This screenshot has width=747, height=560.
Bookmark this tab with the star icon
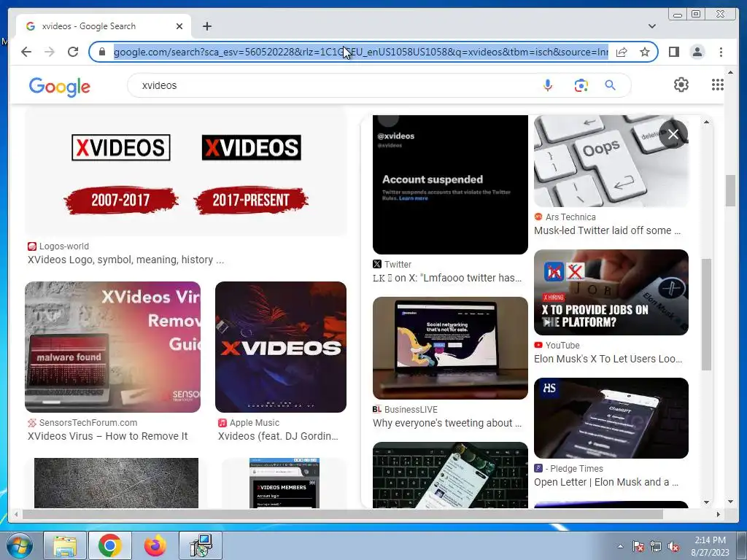pyautogui.click(x=645, y=52)
